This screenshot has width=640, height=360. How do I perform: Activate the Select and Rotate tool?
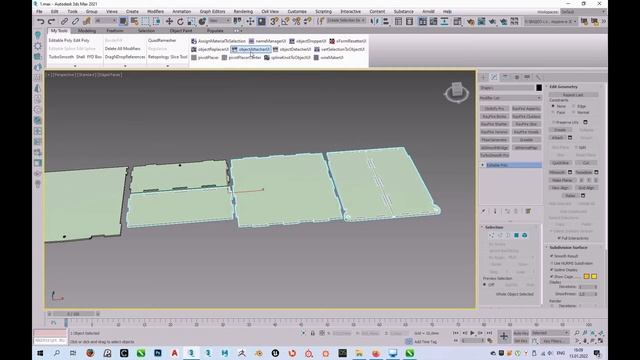point(180,21)
